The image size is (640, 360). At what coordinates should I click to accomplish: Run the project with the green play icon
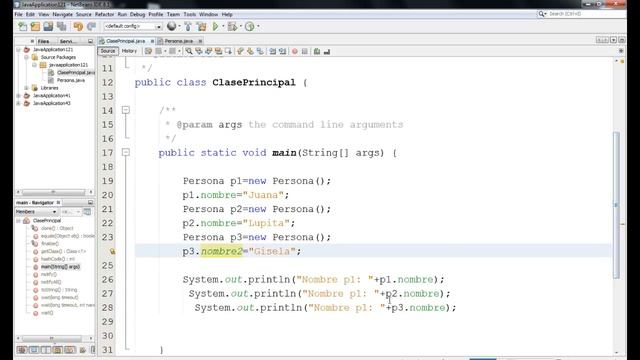coord(216,27)
